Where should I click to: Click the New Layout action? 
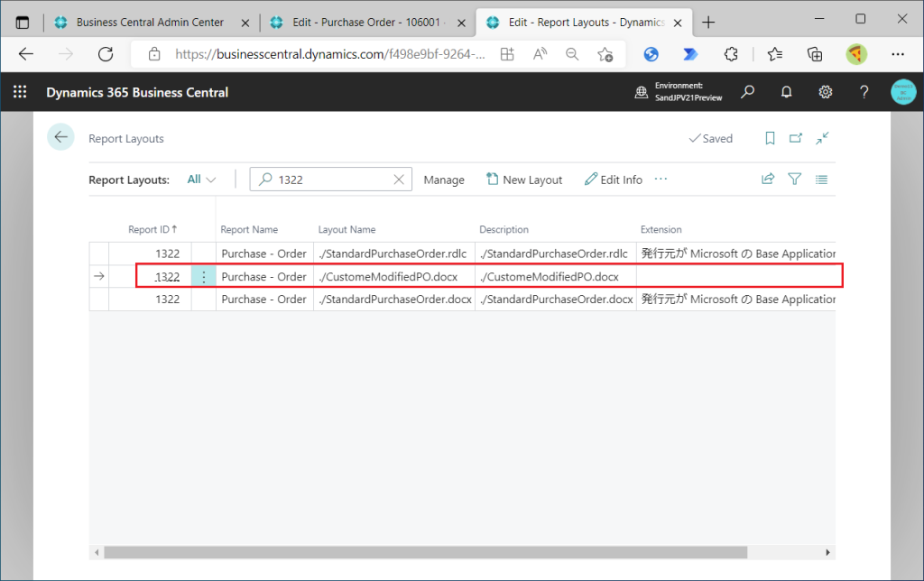click(524, 180)
